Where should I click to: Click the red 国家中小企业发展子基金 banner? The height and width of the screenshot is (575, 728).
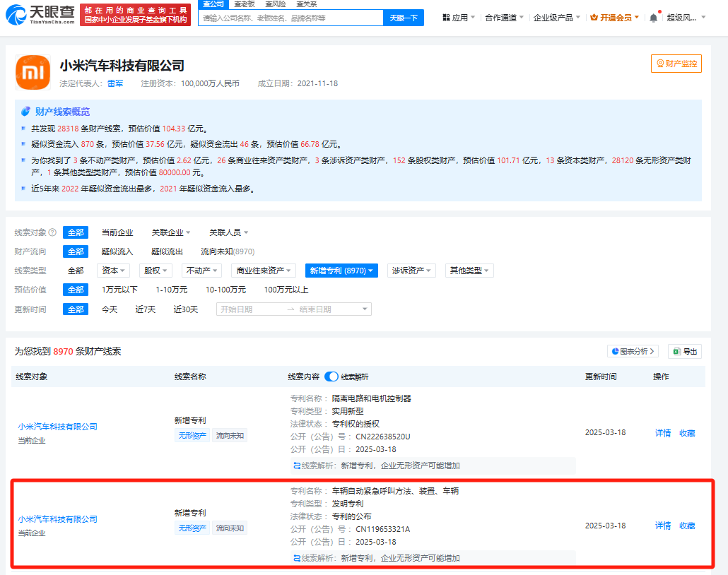coord(135,15)
